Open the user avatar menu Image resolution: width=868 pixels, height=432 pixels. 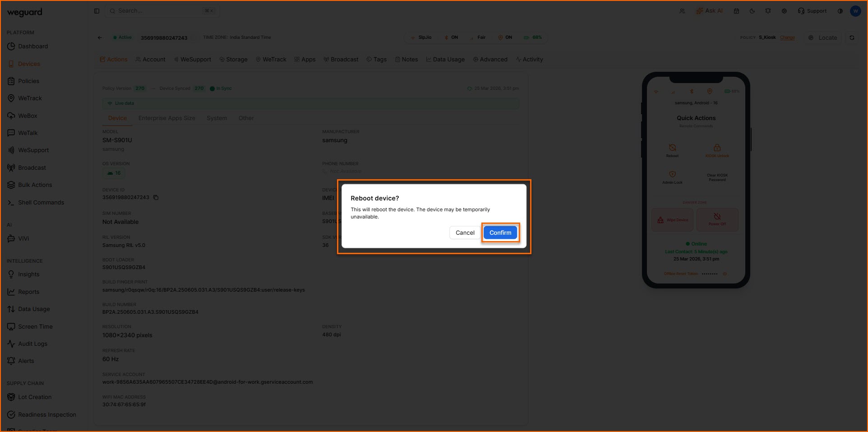855,11
